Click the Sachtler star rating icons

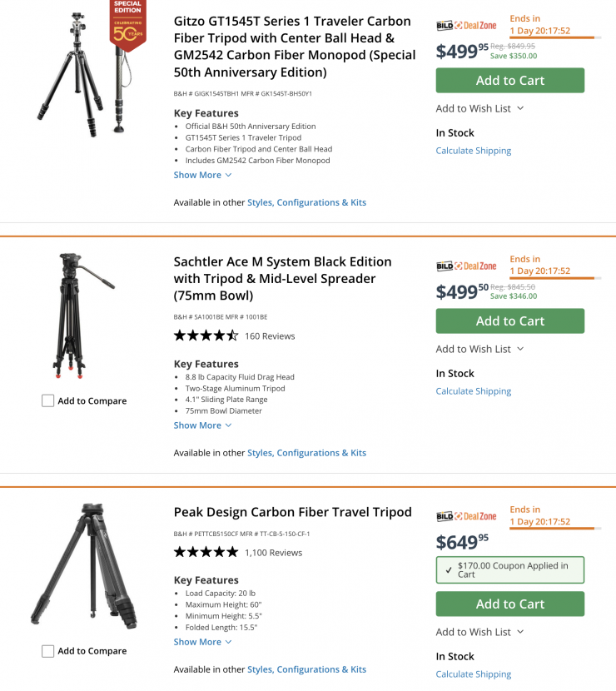(x=206, y=336)
